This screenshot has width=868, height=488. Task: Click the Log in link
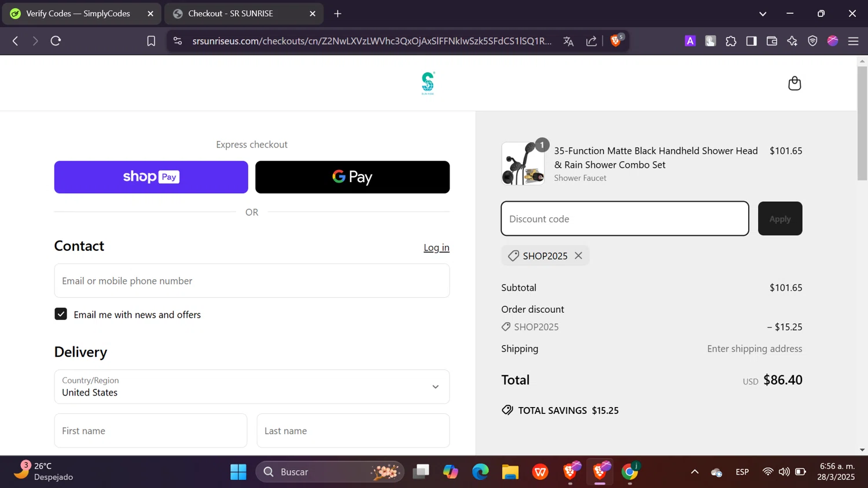436,247
